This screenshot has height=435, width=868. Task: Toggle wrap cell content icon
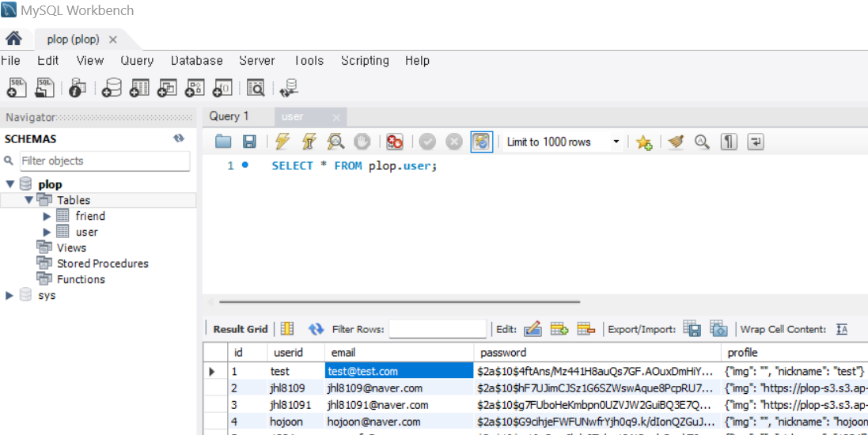click(x=842, y=329)
